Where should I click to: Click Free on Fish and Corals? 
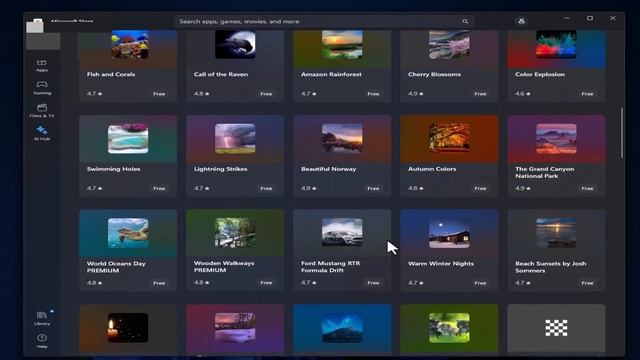click(159, 94)
